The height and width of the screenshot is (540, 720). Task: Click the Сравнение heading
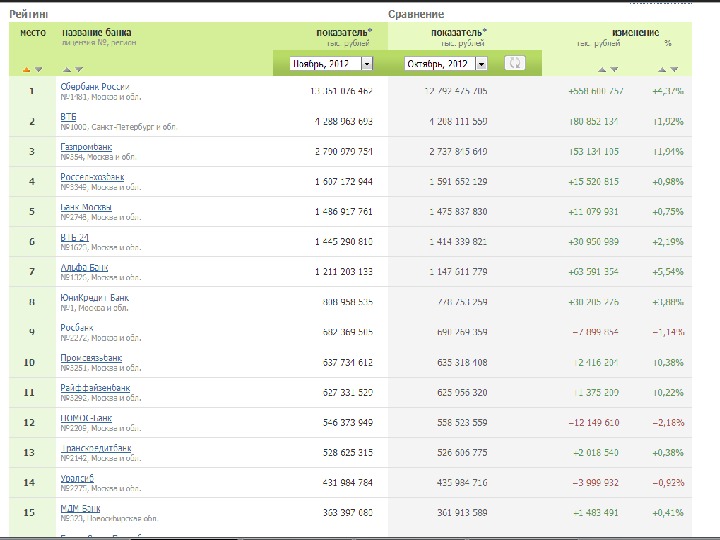pyautogui.click(x=416, y=14)
